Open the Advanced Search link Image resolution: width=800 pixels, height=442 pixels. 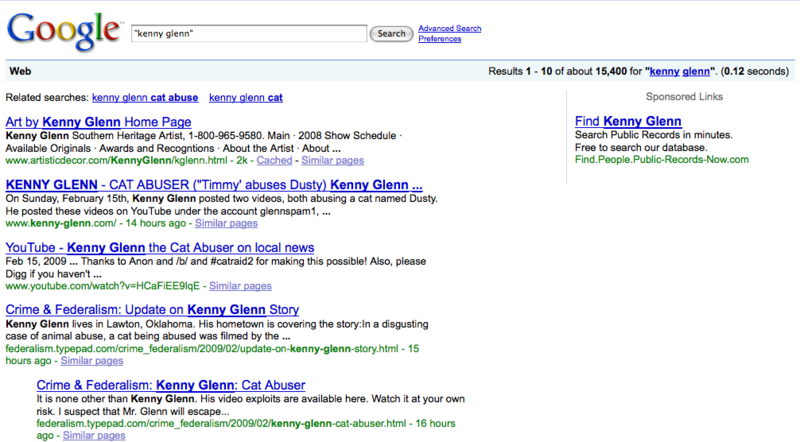coord(450,28)
